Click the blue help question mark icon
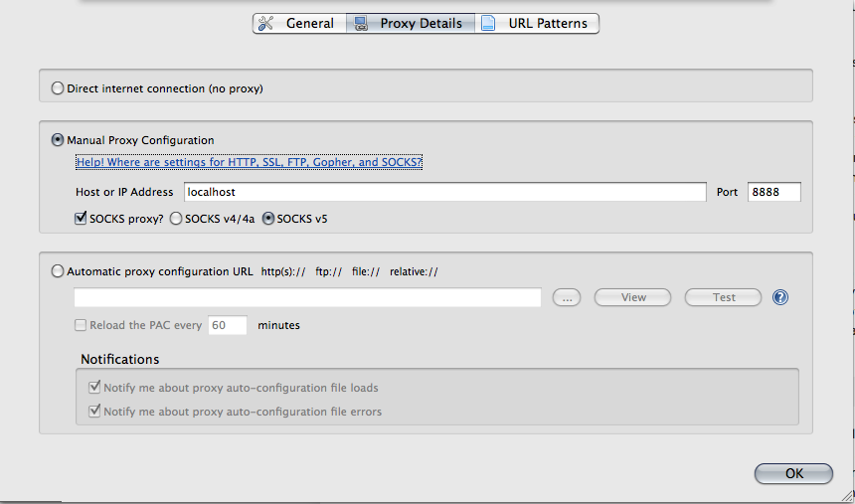Screen dimensions: 855x504 coord(780,297)
